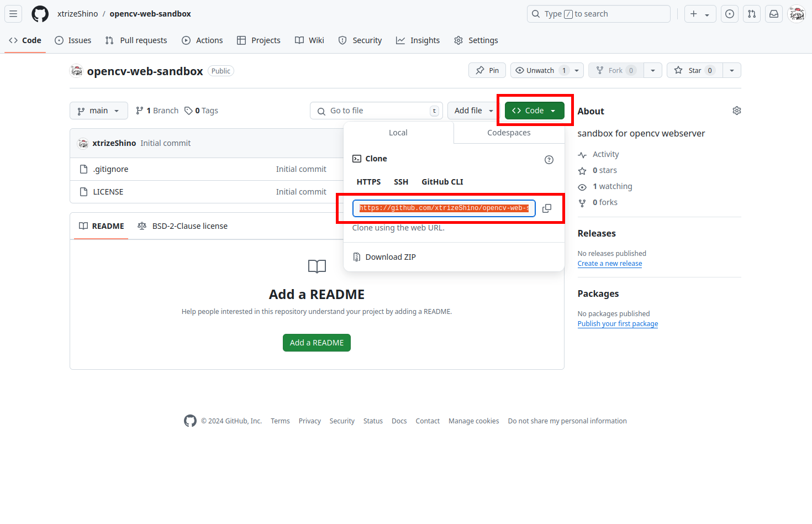812x524 pixels.
Task: Follow the Create a new release link
Action: (609, 263)
